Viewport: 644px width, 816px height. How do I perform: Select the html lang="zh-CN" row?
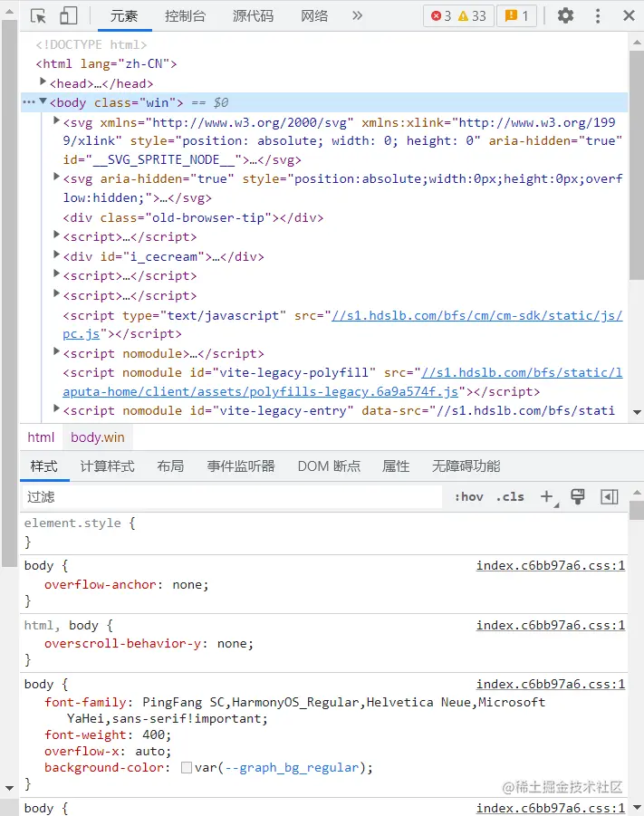(106, 64)
